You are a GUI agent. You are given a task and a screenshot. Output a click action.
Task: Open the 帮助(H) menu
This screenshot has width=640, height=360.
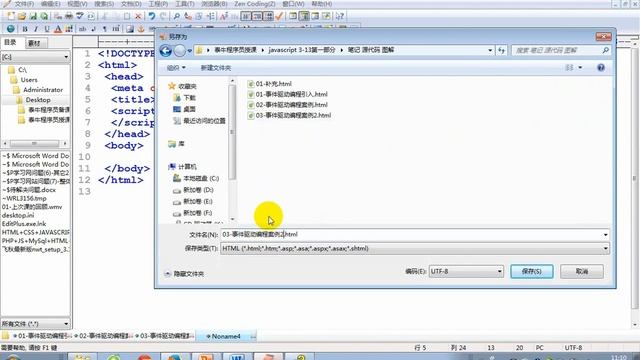tap(322, 4)
